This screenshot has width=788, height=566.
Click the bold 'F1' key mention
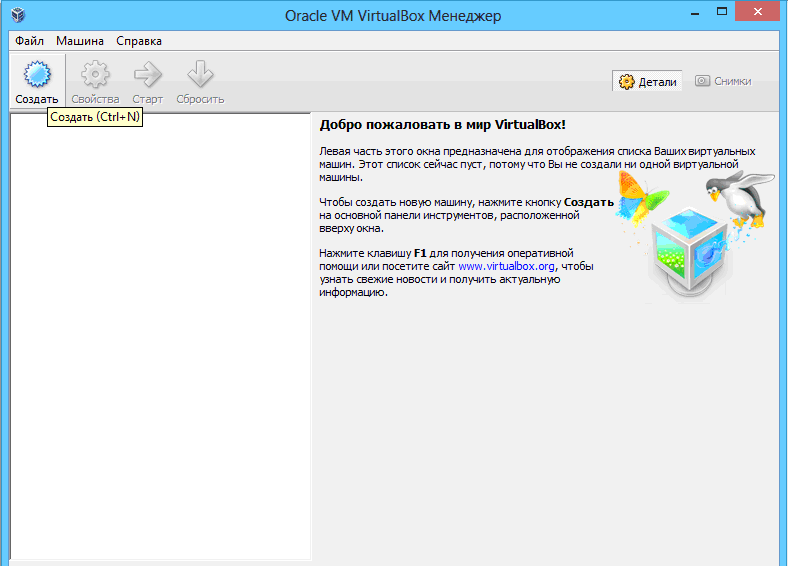(x=420, y=253)
